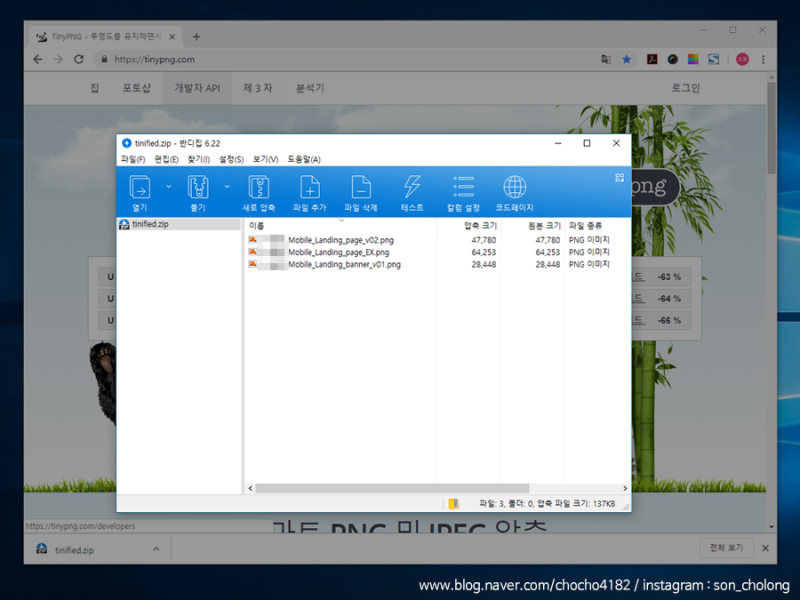
Task: Click the 개발자 API link on TinyPNG
Action: click(x=197, y=88)
